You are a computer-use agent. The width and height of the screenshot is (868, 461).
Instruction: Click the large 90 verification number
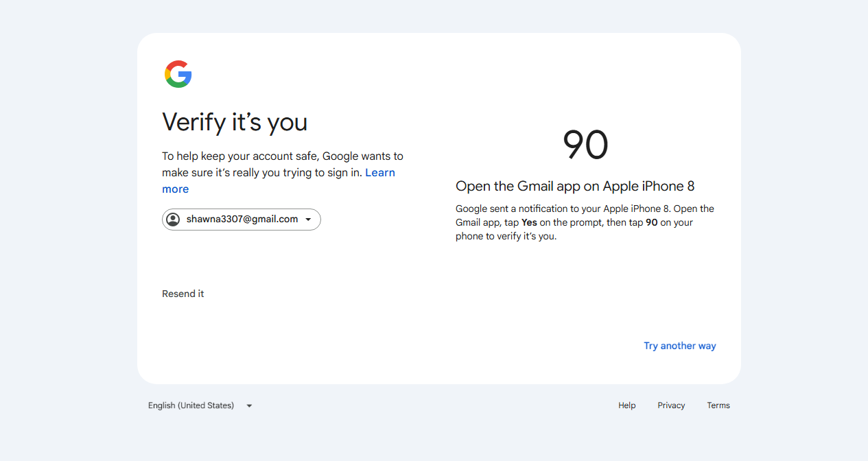[585, 145]
